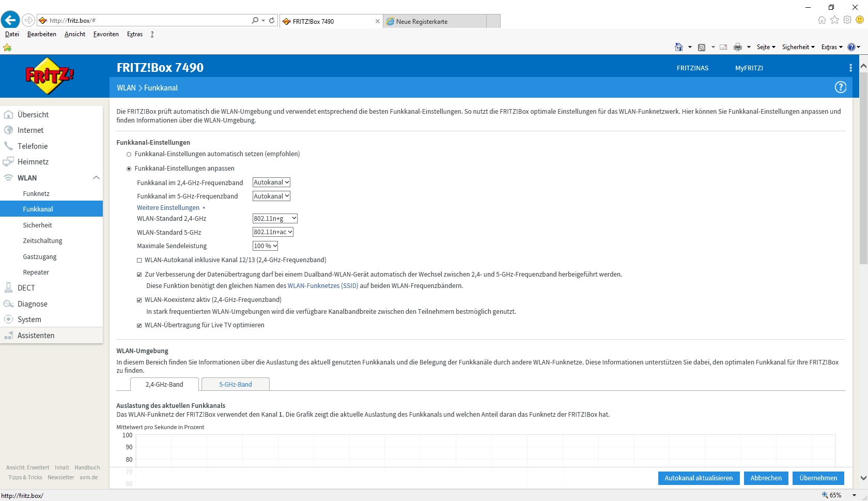Open browser settings gear icon

[x=847, y=20]
